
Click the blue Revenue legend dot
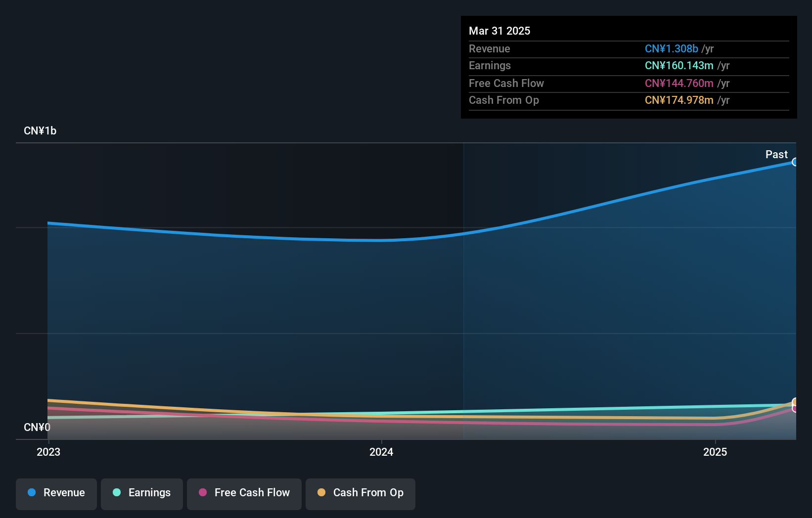pyautogui.click(x=32, y=492)
